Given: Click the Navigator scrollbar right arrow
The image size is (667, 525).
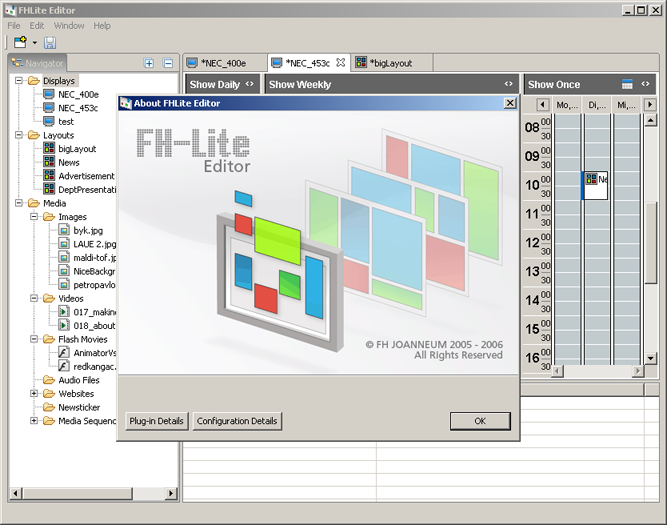Looking at the screenshot, I should (171, 494).
